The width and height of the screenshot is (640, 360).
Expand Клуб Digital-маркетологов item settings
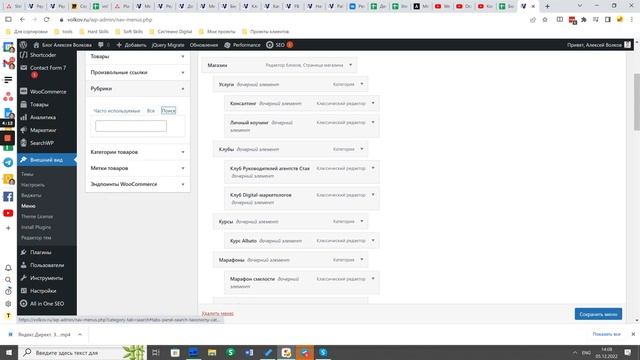(x=373, y=195)
